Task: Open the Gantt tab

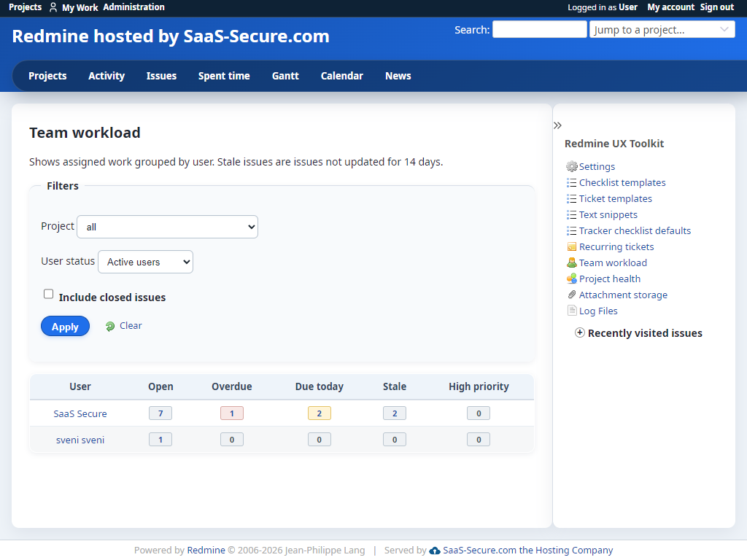Action: click(285, 76)
